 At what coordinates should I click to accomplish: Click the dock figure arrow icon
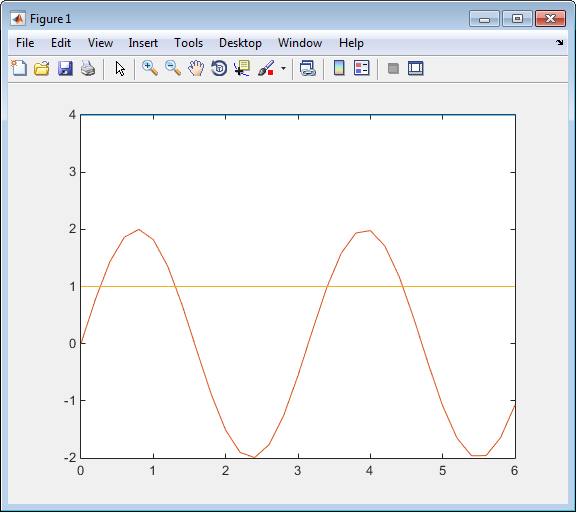click(559, 43)
